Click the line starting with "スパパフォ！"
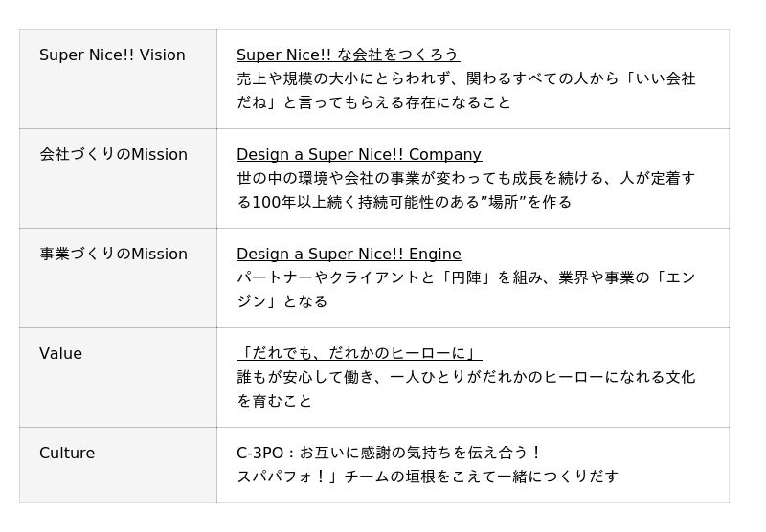766x532 pixels. (427, 477)
